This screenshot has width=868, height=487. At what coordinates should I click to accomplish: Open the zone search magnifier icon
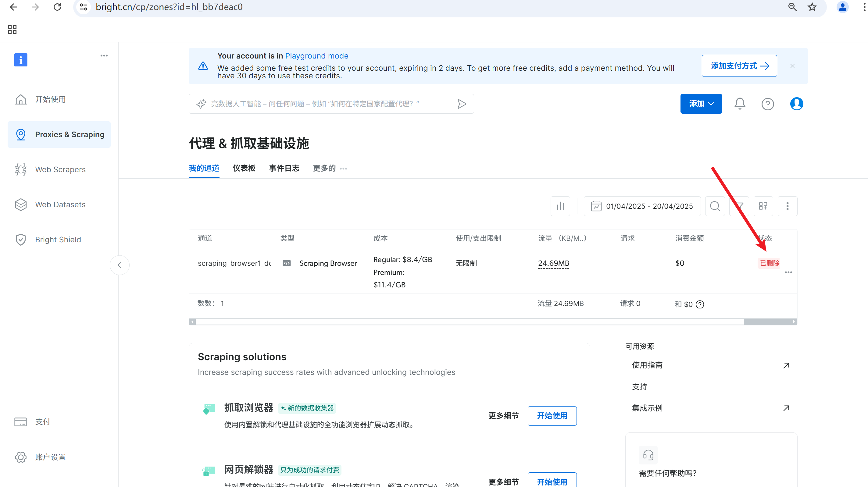[x=715, y=206]
